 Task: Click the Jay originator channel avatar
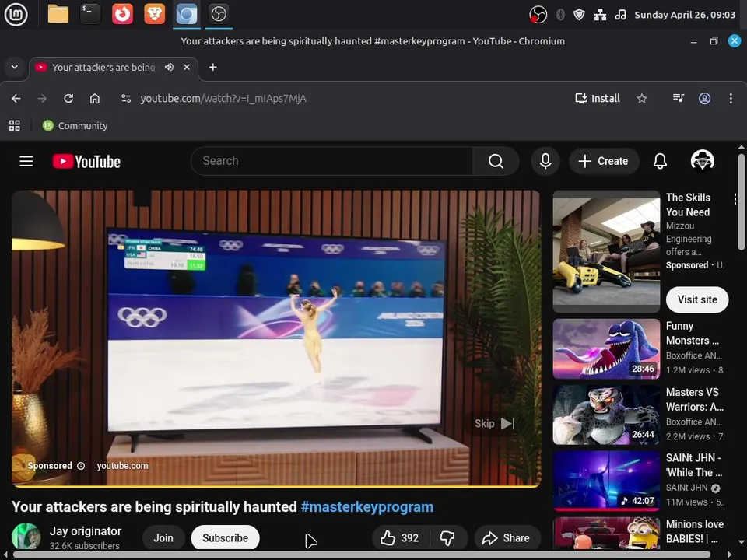(26, 536)
